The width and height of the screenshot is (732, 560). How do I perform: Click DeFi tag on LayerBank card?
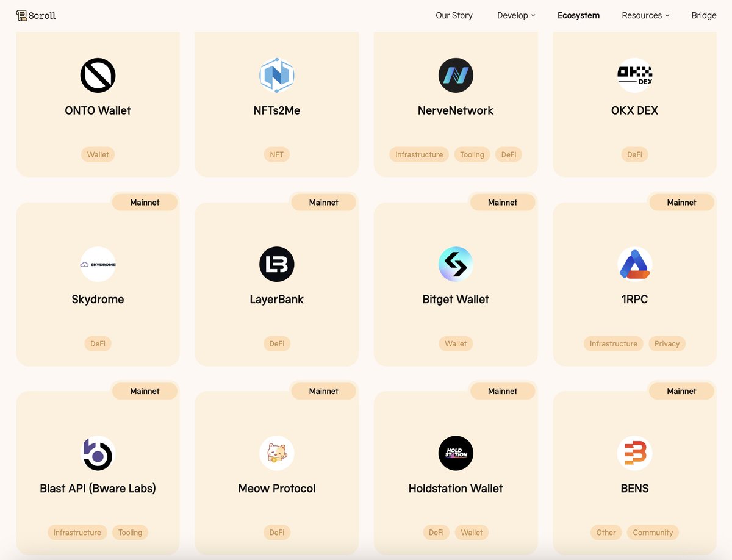click(x=277, y=343)
